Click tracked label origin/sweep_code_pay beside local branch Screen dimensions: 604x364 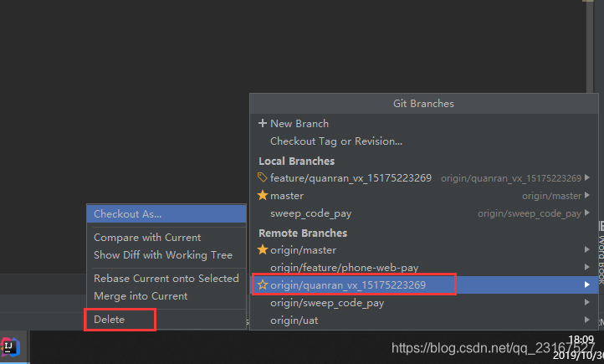pos(530,213)
